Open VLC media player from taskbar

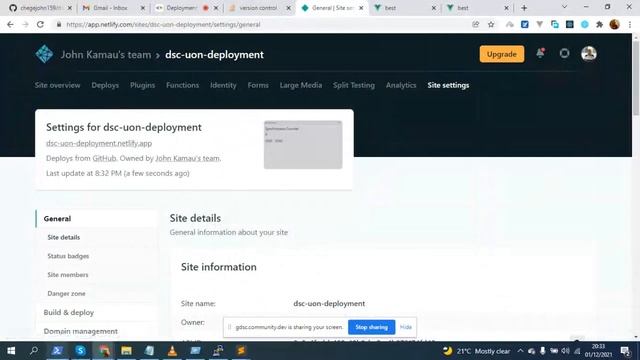coord(172,351)
